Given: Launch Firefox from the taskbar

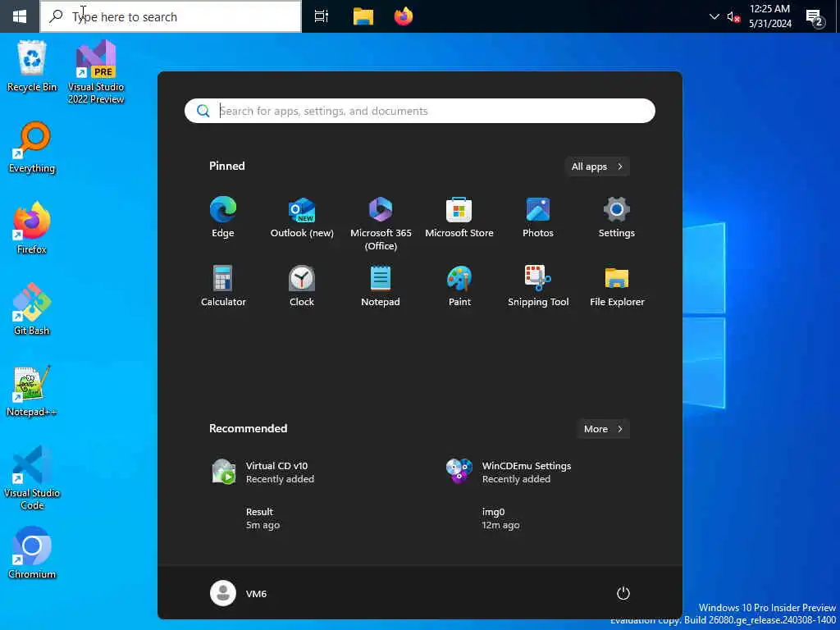Looking at the screenshot, I should point(403,16).
